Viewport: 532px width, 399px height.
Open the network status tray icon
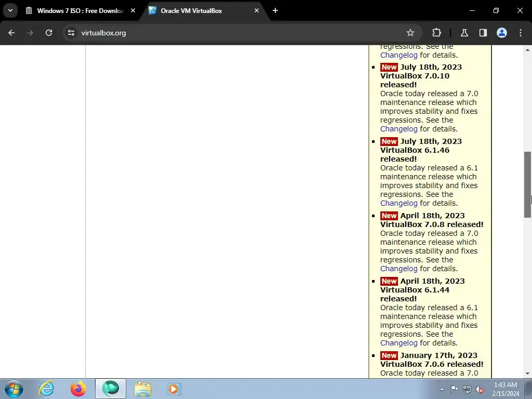tap(467, 389)
